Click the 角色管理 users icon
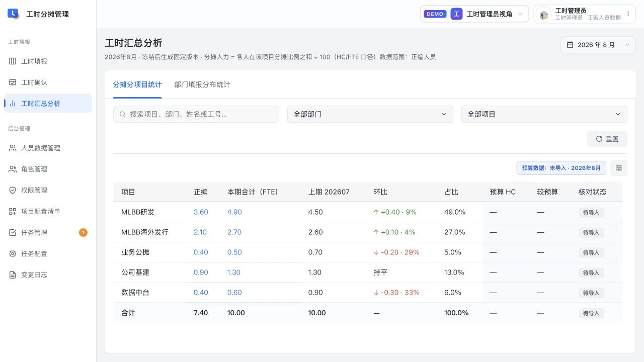The height and width of the screenshot is (362, 644). (x=13, y=169)
